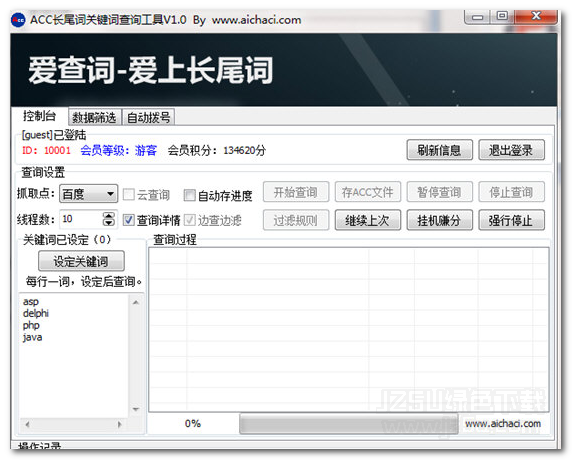Open the 数据筛选 tab
The height and width of the screenshot is (460, 572).
[94, 117]
